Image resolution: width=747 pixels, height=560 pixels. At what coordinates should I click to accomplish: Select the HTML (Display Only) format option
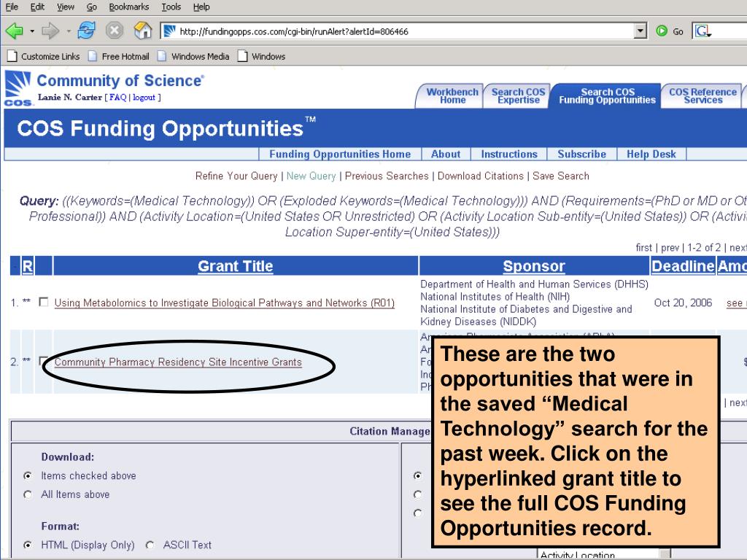click(x=28, y=545)
